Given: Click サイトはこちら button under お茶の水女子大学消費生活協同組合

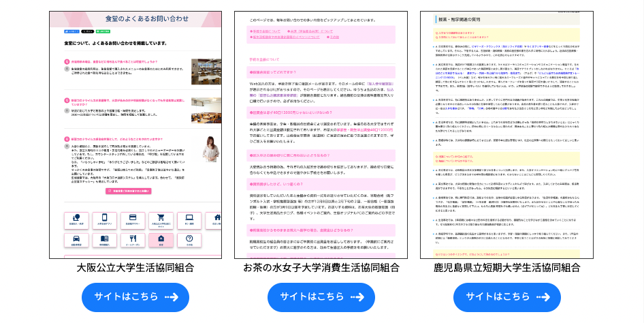Looking at the screenshot, I should 321,297.
